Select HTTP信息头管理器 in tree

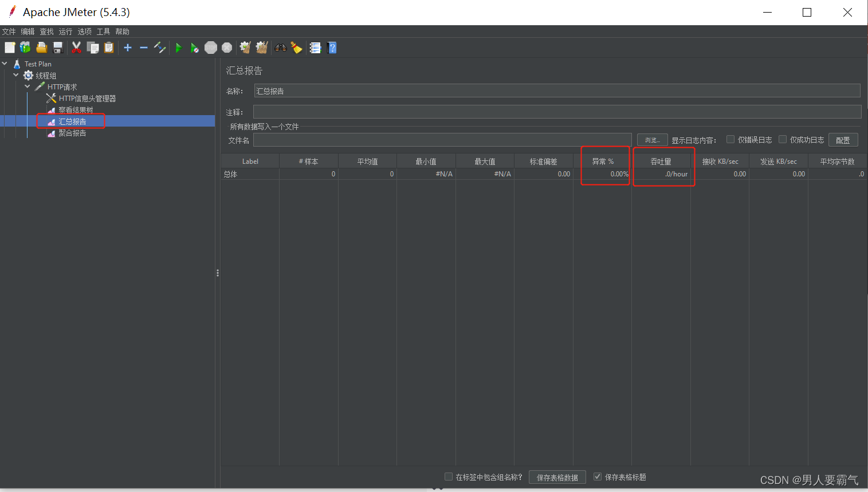[x=87, y=99]
